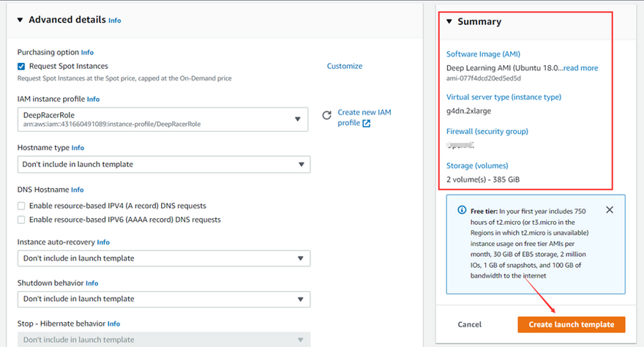Open the Hostname type dropdown
The height and width of the screenshot is (347, 644).
point(163,165)
